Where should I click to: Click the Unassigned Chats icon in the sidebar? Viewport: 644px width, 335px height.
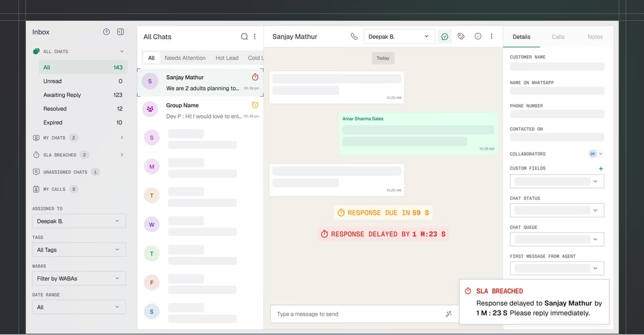pyautogui.click(x=36, y=172)
